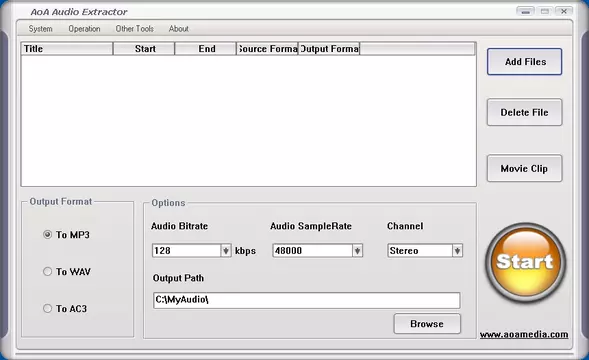Open the Movie Clip tool
Viewport: 589px width, 360px height.
click(524, 168)
